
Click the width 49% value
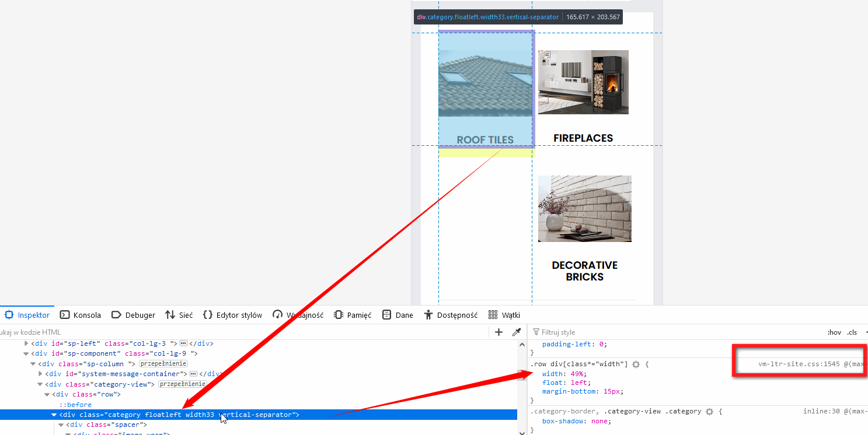click(578, 374)
